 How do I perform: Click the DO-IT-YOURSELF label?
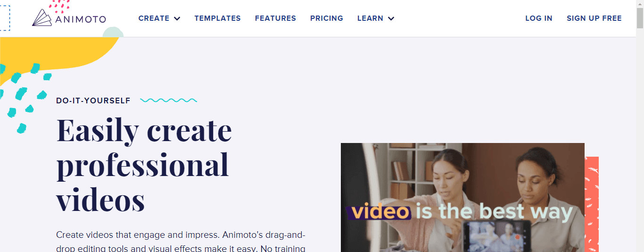pyautogui.click(x=93, y=101)
